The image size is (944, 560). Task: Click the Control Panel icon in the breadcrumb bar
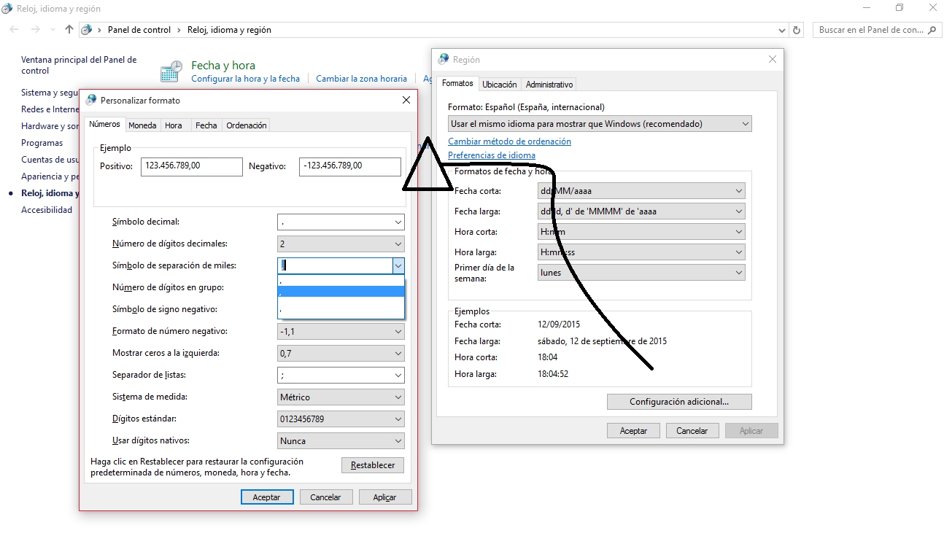click(88, 30)
